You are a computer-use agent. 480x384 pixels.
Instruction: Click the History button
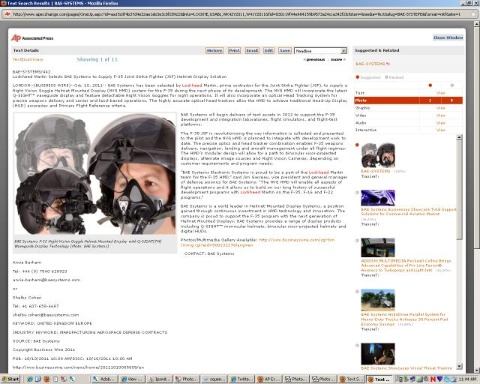pyautogui.click(x=214, y=51)
